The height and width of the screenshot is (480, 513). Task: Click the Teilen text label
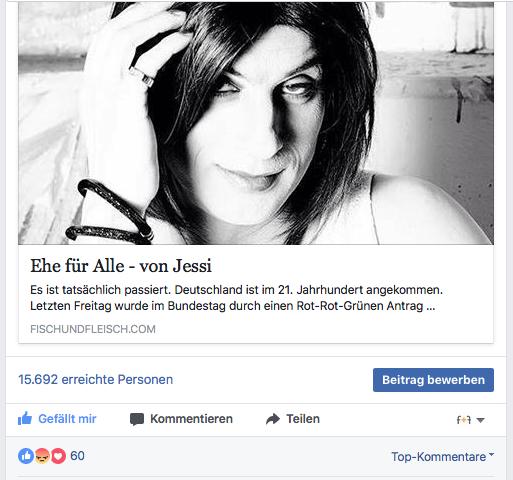[x=303, y=419]
